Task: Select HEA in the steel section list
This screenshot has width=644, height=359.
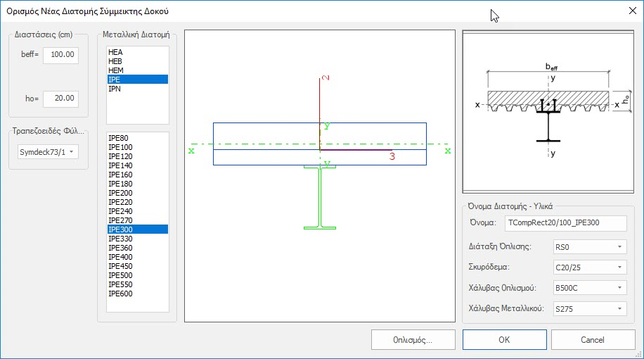Action: click(x=115, y=53)
